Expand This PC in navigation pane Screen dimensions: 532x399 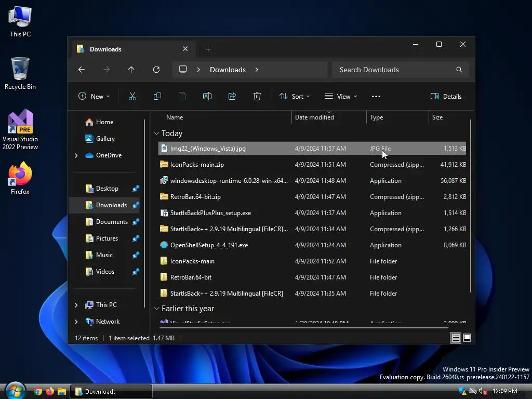[x=76, y=305]
